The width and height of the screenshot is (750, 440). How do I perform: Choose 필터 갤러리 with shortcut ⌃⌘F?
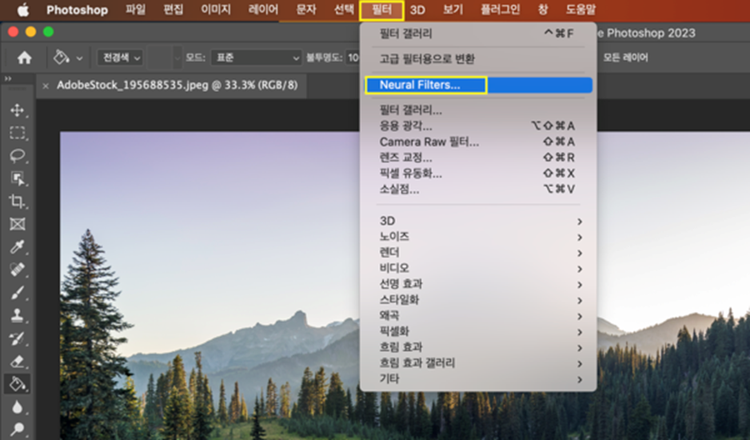tap(478, 33)
